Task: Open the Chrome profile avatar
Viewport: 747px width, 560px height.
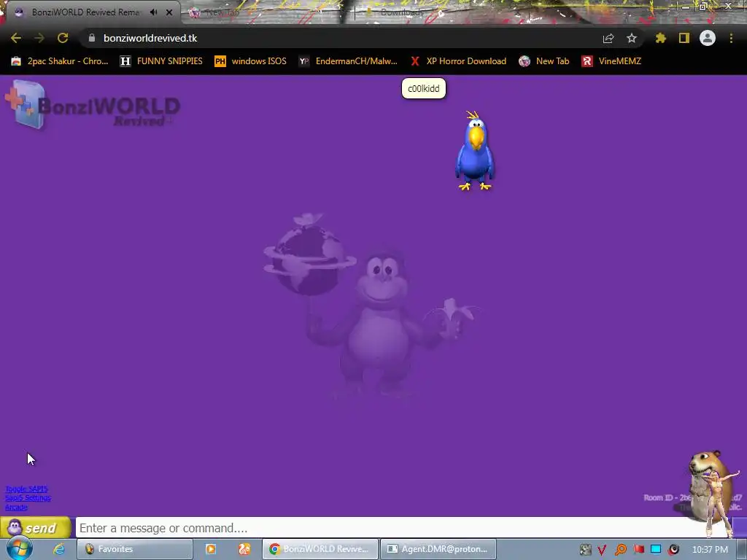Action: pos(708,38)
